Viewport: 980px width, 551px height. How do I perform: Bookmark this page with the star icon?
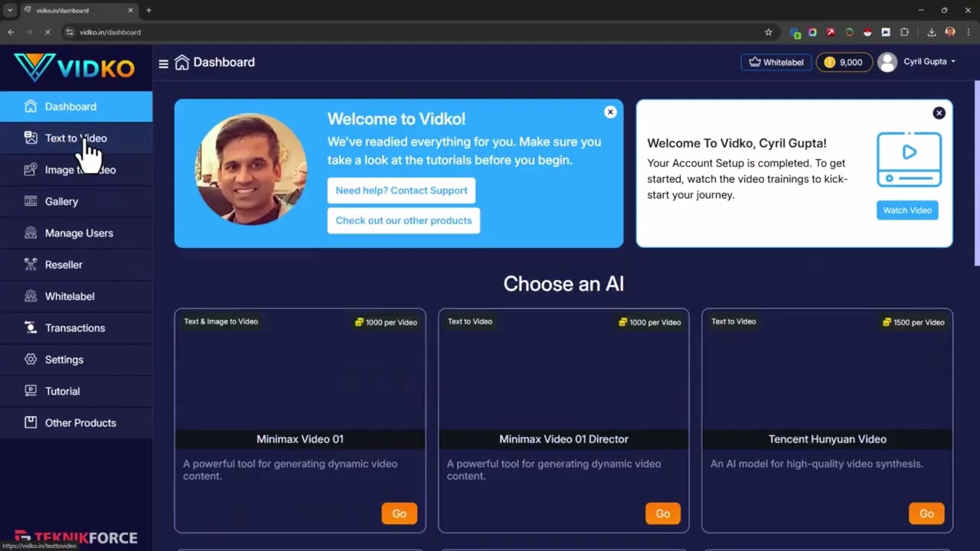769,32
